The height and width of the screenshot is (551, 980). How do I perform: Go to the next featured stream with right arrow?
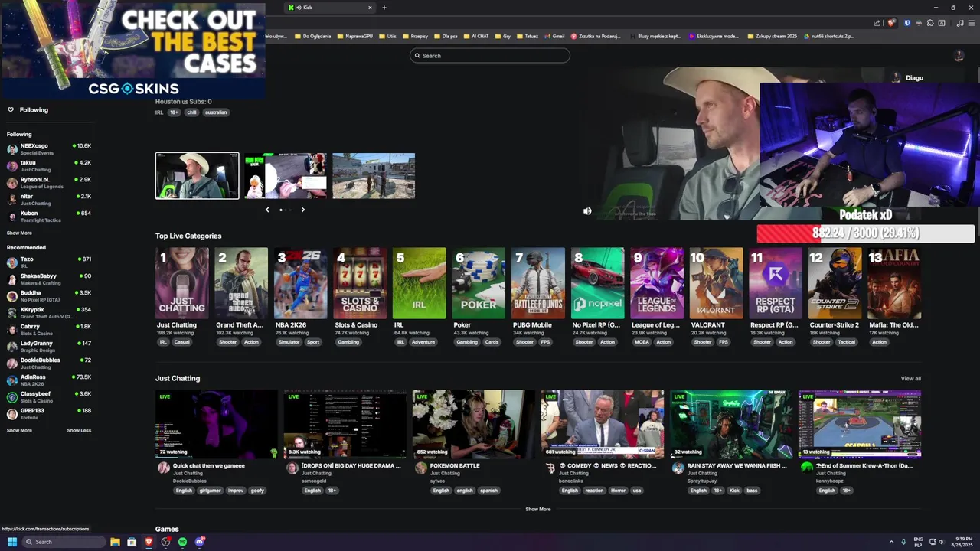tap(302, 210)
